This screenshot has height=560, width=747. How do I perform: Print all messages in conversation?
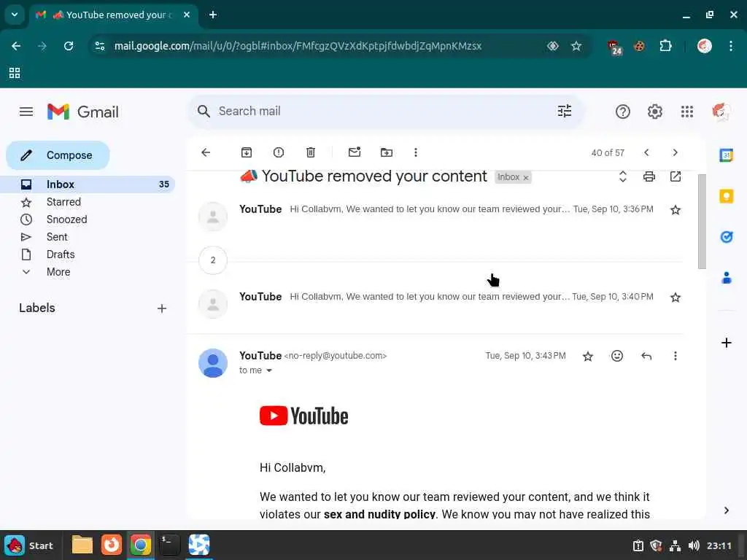[649, 176]
